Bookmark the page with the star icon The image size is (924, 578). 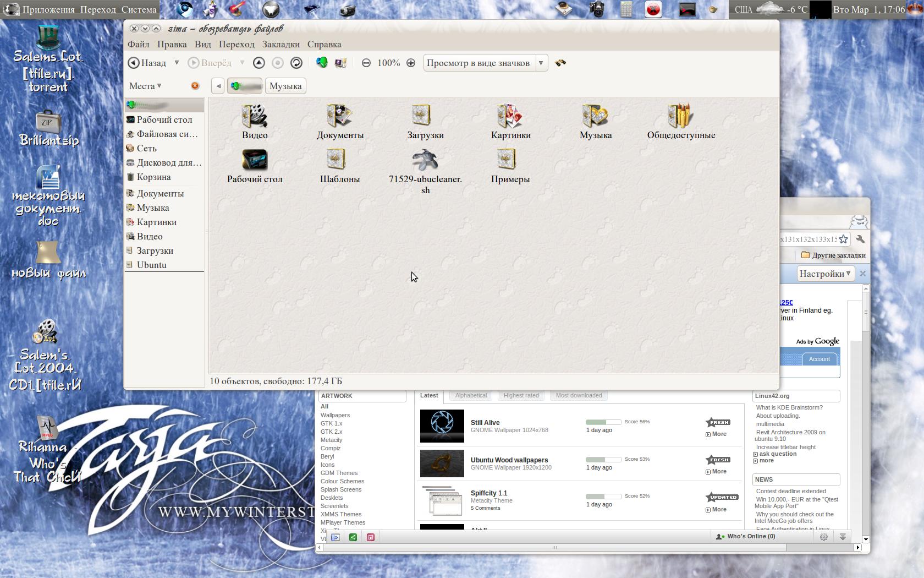(x=843, y=239)
